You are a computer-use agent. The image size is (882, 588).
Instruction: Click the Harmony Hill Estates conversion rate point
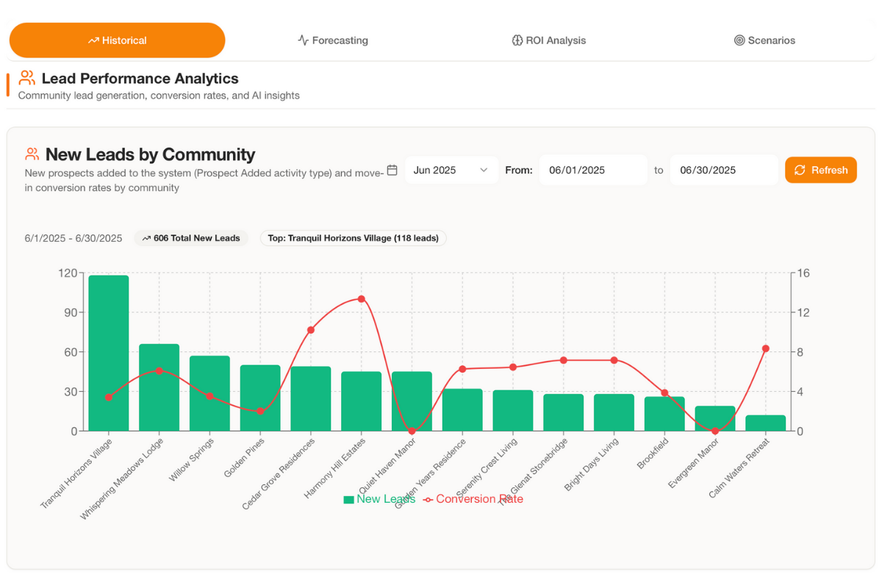coord(361,299)
